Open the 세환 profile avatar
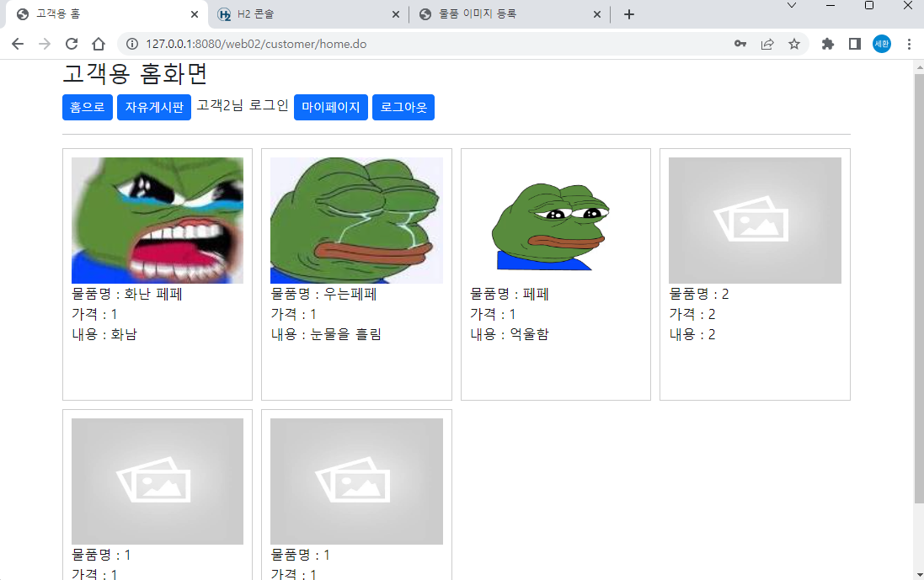Image resolution: width=924 pixels, height=580 pixels. click(882, 44)
